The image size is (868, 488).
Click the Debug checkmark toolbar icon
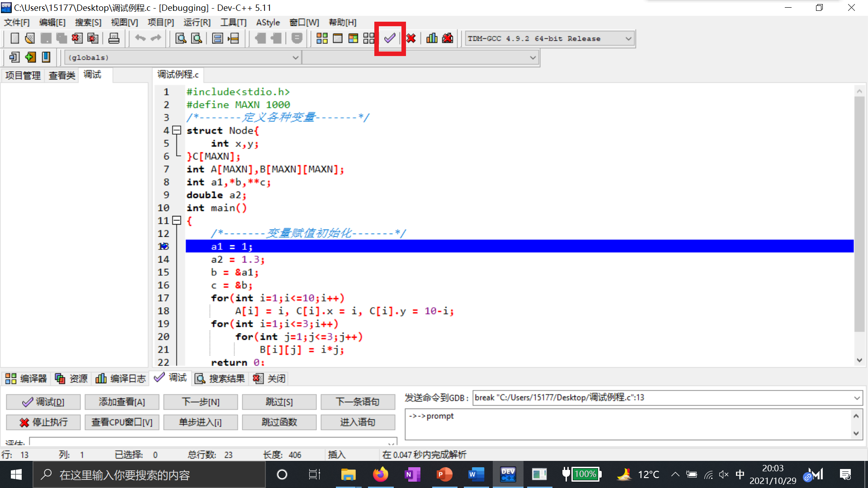pos(390,38)
